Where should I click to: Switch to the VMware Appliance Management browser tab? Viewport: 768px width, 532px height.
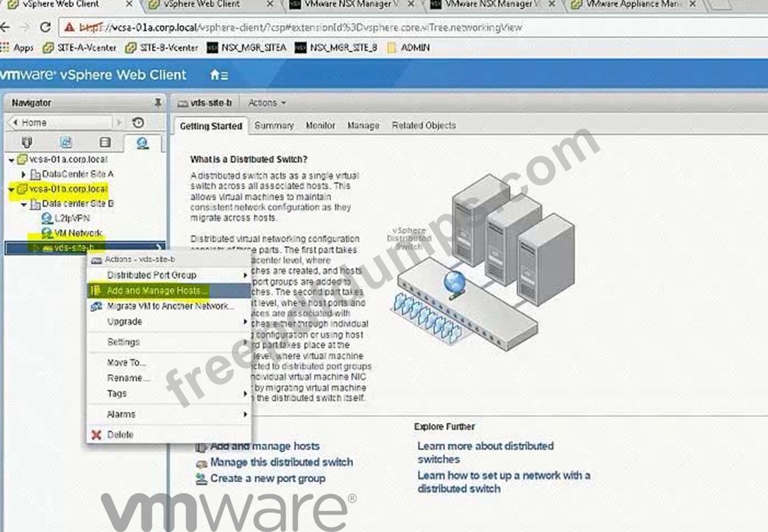(633, 4)
